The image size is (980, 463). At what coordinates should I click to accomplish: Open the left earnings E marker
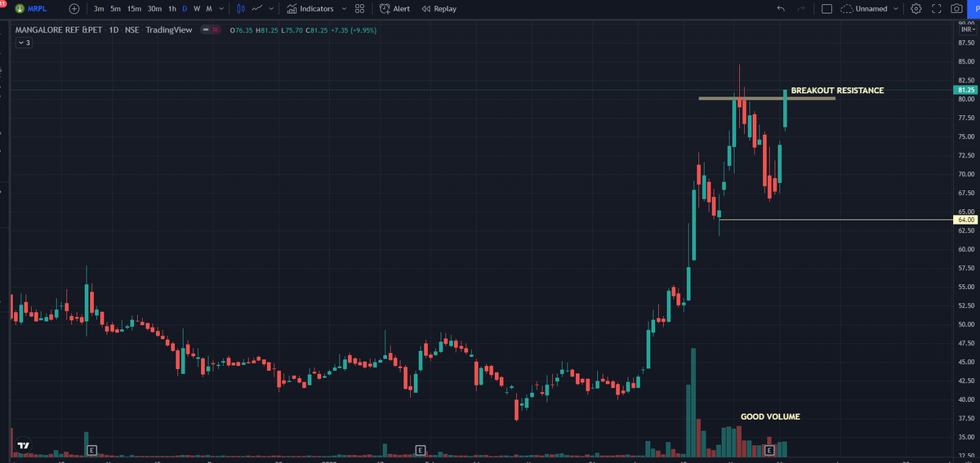click(91, 450)
